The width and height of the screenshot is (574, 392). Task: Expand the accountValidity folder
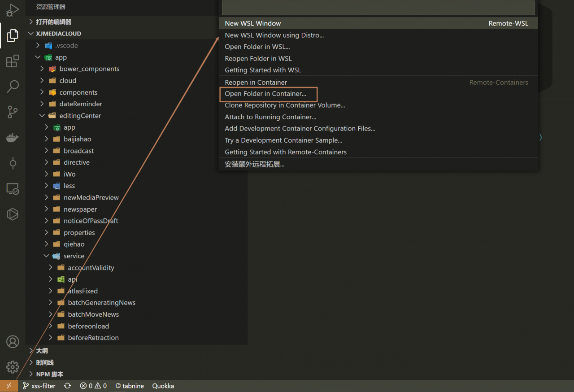(136, 268)
